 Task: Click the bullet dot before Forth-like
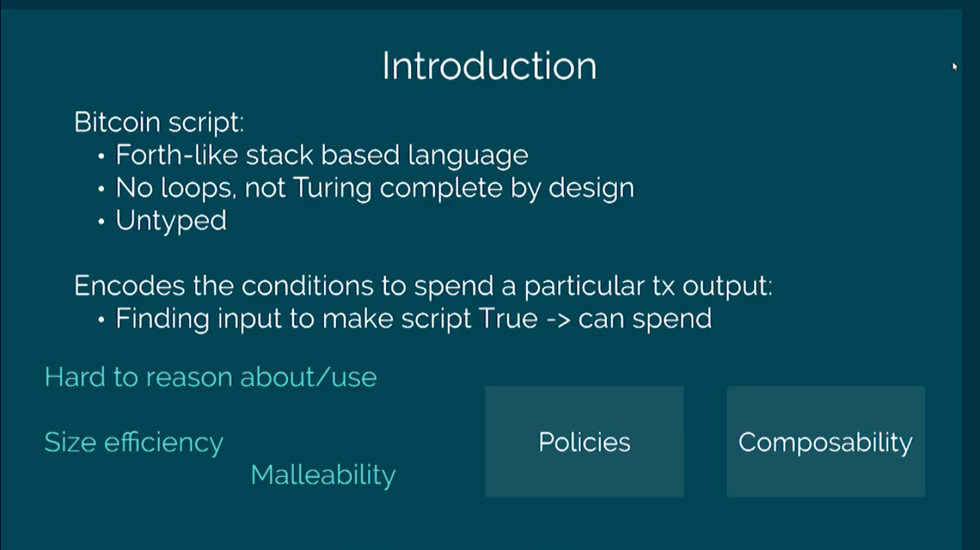(x=101, y=157)
